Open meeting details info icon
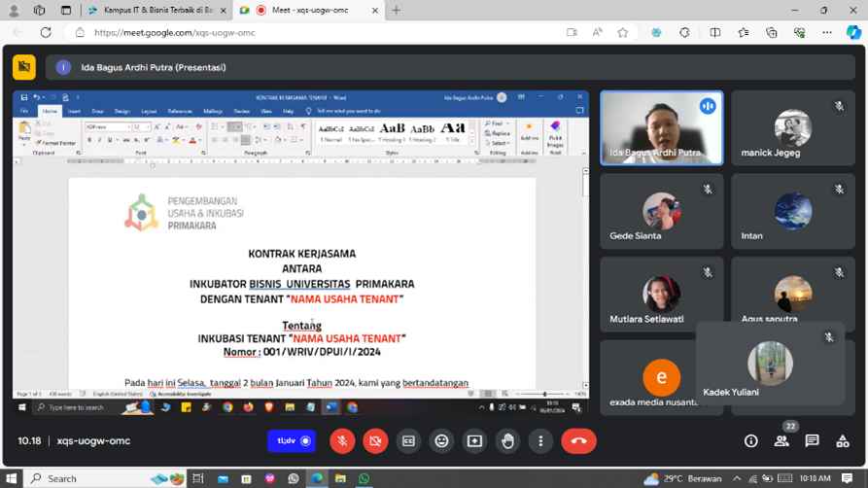 pyautogui.click(x=750, y=441)
